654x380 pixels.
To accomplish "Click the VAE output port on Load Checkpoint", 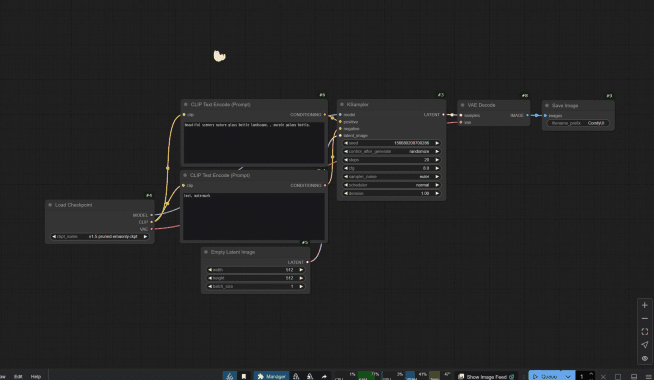I will coord(151,229).
